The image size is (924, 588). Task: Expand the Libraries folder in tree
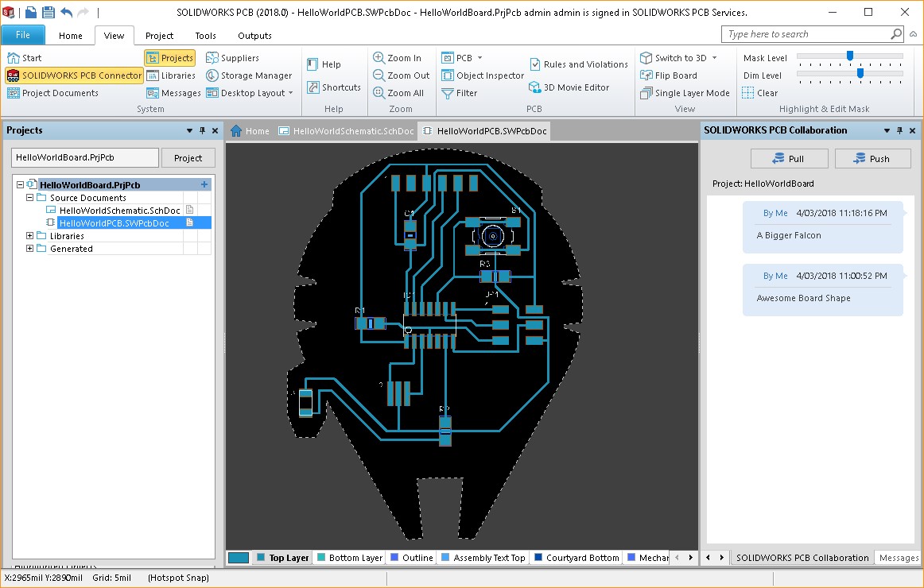(x=29, y=235)
